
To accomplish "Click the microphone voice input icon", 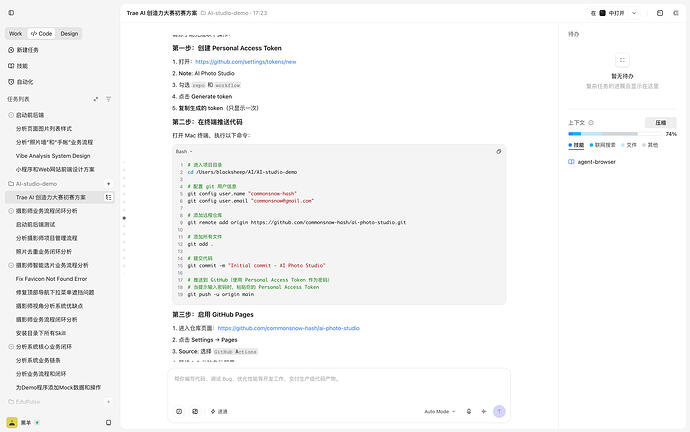I will (469, 411).
